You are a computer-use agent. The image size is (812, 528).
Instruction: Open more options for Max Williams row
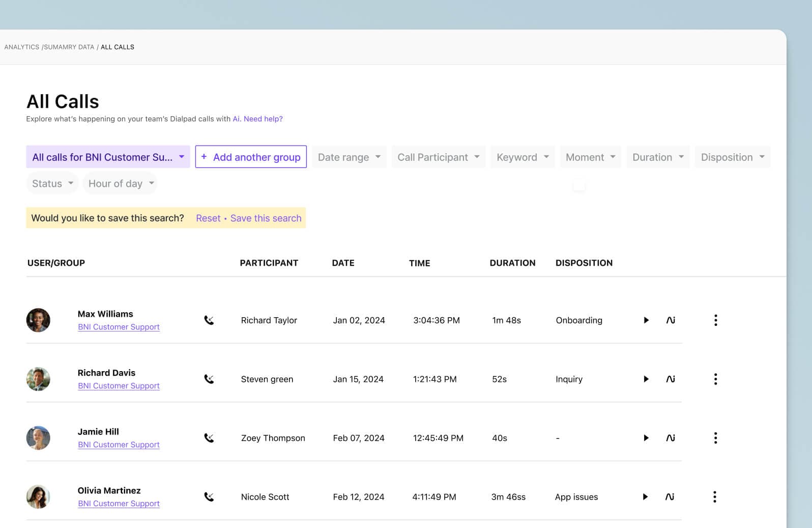pyautogui.click(x=715, y=320)
